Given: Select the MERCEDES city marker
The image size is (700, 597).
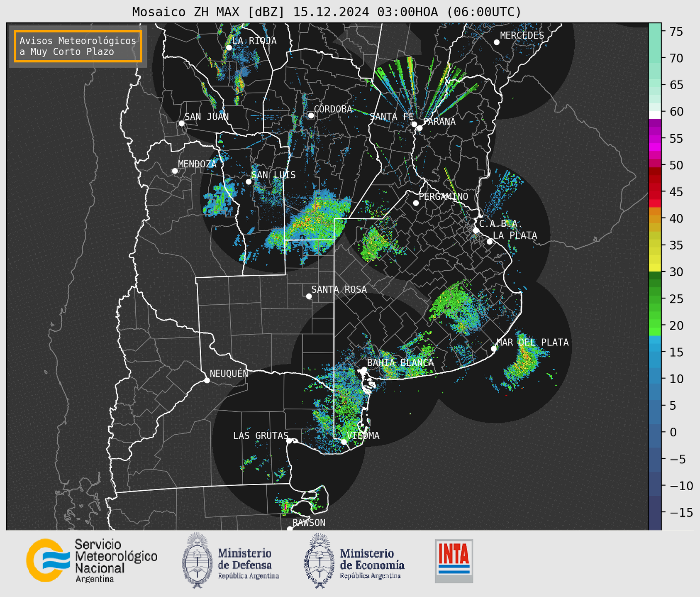Looking at the screenshot, I should [496, 42].
